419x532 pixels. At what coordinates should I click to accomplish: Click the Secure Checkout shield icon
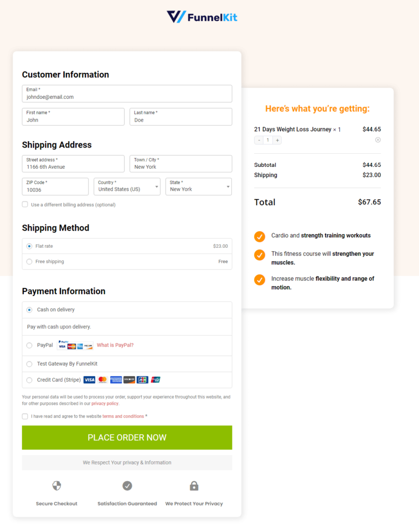coord(57,486)
